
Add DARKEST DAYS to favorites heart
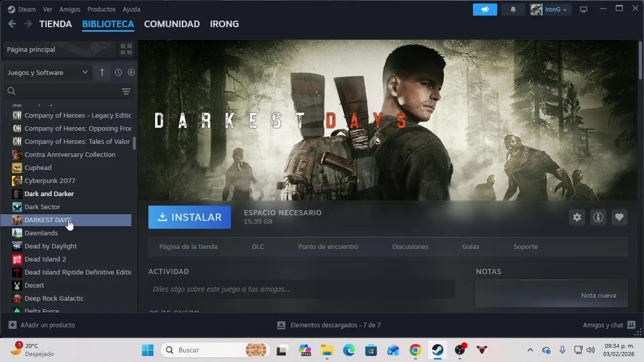619,217
